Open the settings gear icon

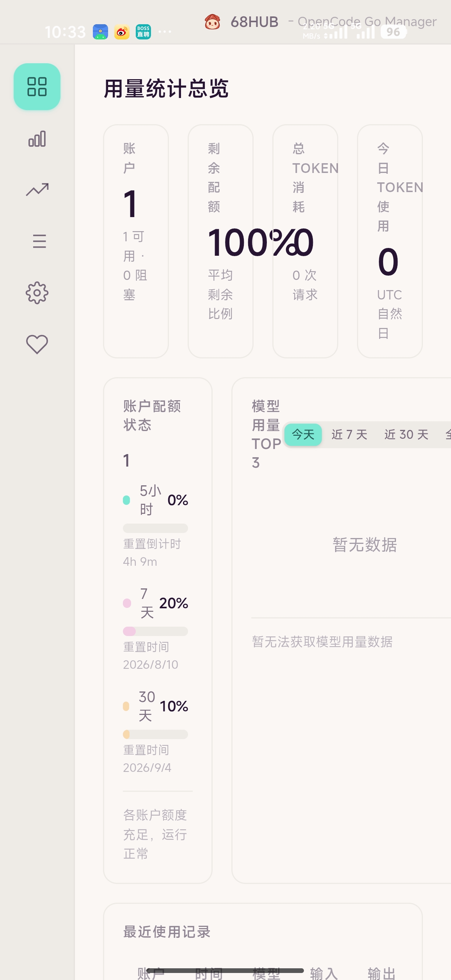tap(37, 293)
